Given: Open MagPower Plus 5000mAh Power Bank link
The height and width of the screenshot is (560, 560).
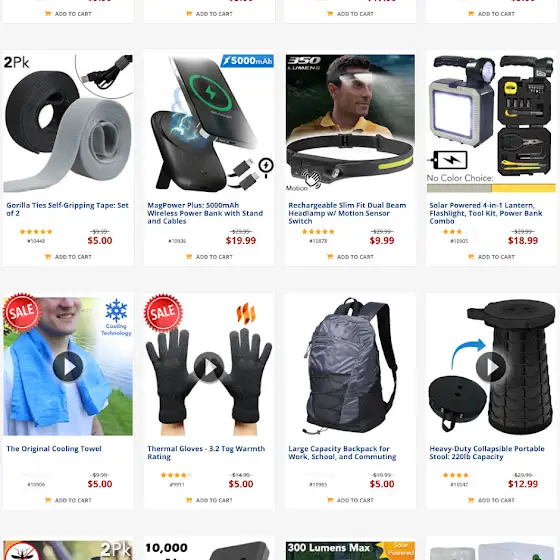Looking at the screenshot, I should (205, 213).
